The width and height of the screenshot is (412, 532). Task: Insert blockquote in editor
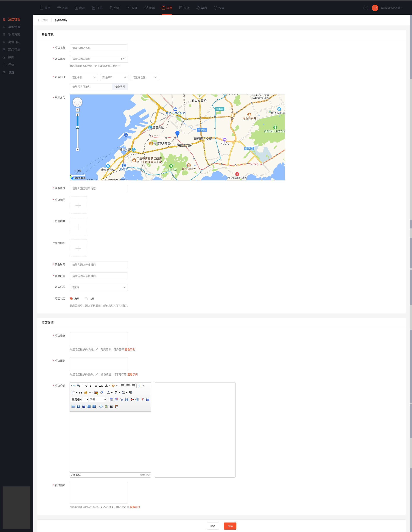(x=81, y=392)
